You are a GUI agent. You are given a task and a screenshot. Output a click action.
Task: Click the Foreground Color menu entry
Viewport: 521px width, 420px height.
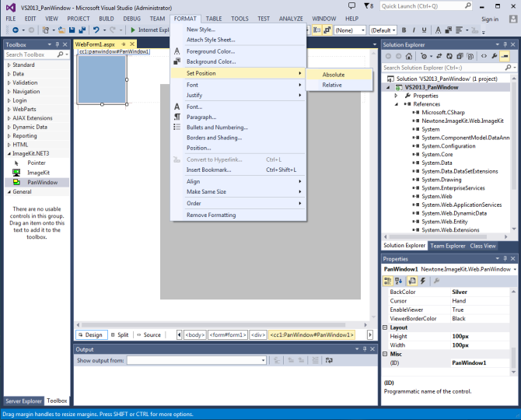click(238, 51)
